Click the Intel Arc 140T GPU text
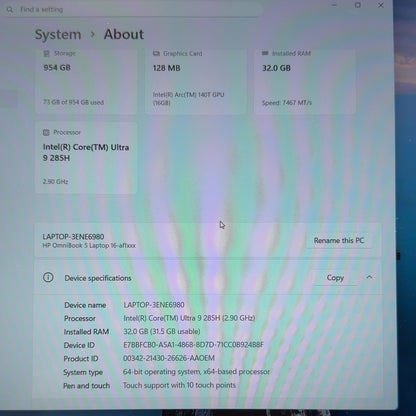The image size is (416, 416). pyautogui.click(x=188, y=99)
